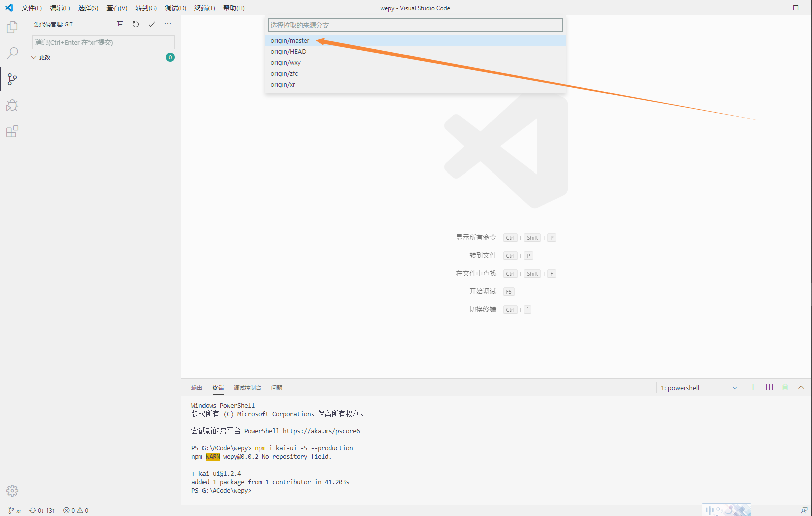Viewport: 812px width, 516px height.
Task: Collapse the 更改 changes section
Action: coord(41,57)
